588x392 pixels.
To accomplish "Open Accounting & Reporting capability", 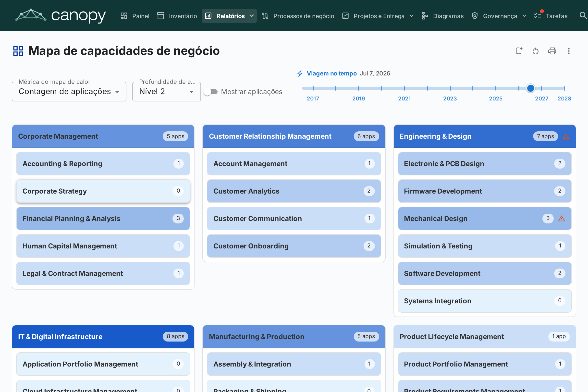I will (103, 164).
